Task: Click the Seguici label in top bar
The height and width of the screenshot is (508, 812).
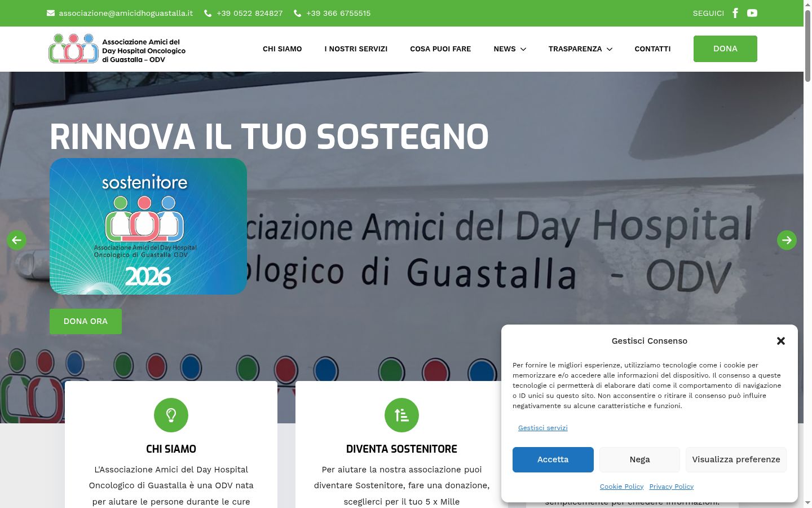Action: pos(708,13)
